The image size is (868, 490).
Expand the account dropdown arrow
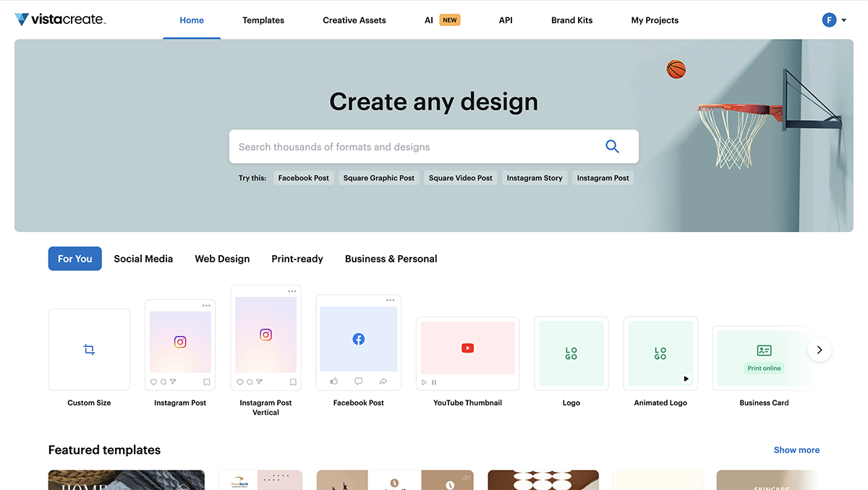pos(842,20)
